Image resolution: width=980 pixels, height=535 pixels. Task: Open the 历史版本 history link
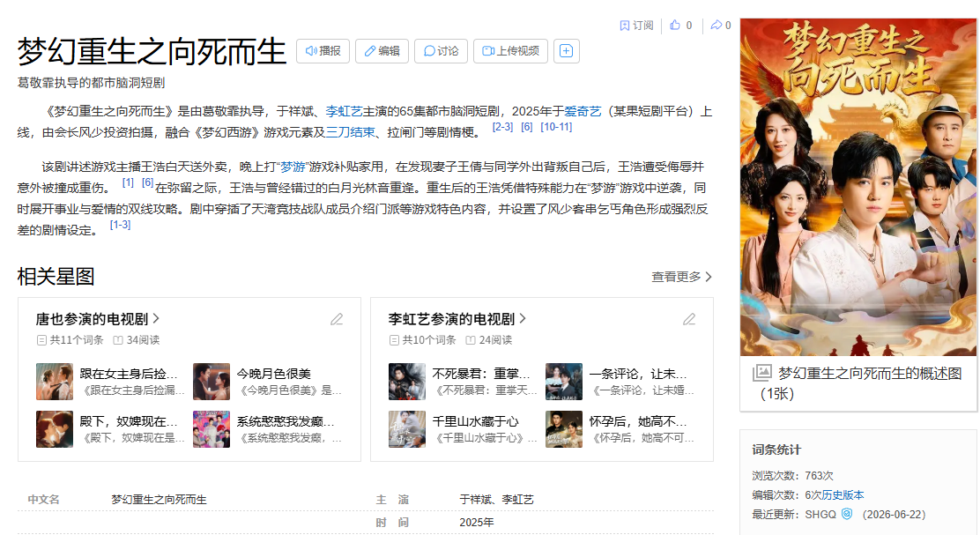(843, 495)
